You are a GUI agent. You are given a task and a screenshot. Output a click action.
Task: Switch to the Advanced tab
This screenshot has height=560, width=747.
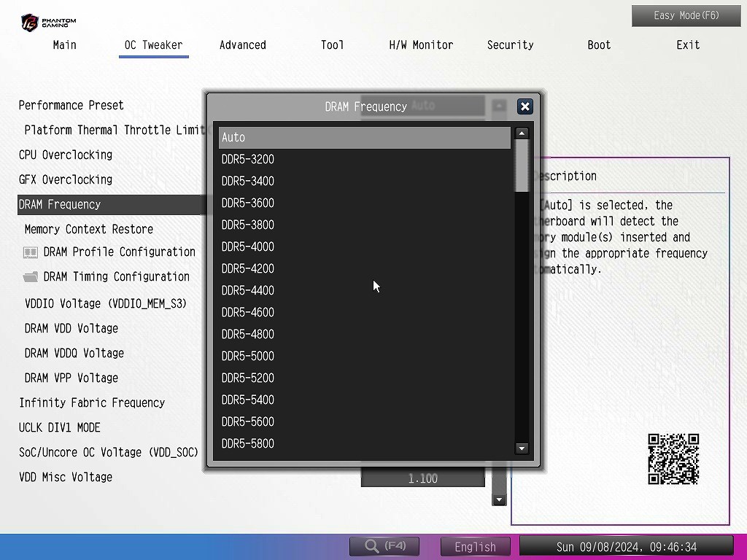tap(242, 45)
